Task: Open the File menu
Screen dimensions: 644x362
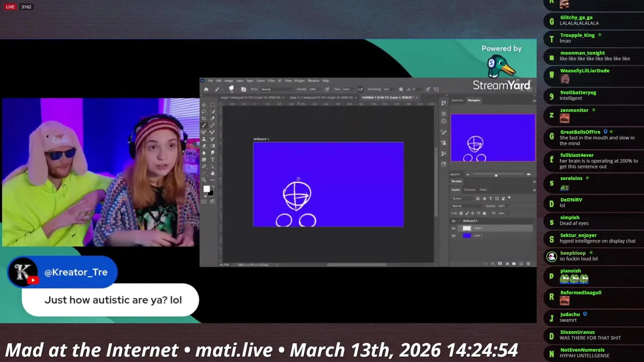Action: coord(210,80)
